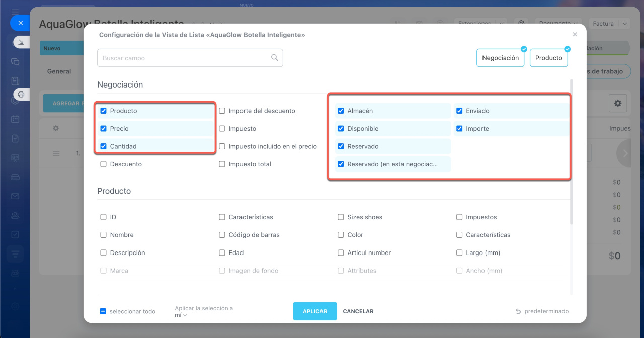This screenshot has height=338, width=644.
Task: Enable the ID product field checkbox
Action: (103, 217)
